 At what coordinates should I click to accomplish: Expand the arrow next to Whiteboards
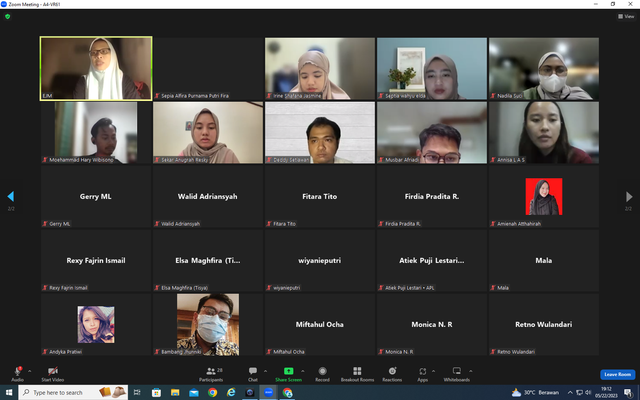[470, 371]
